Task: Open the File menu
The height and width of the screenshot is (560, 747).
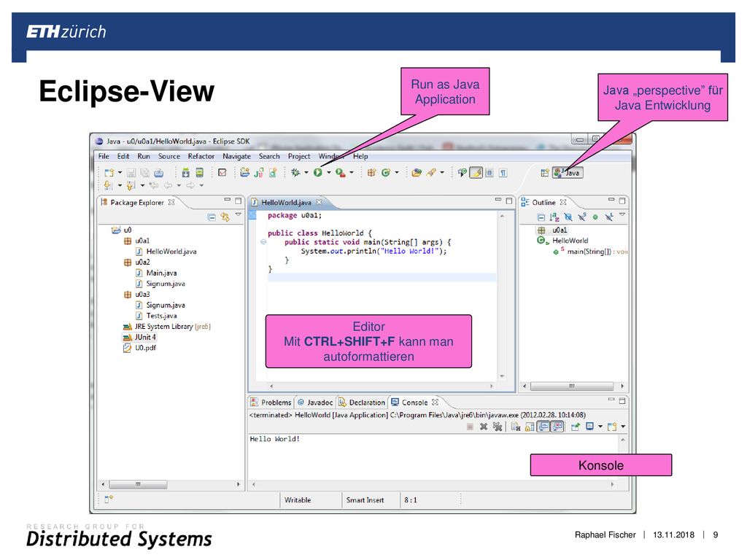Action: (x=104, y=156)
